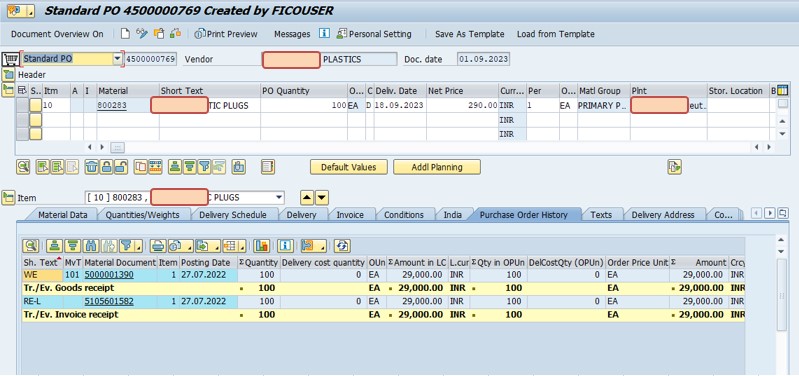Viewport: 799px width, 376px height.
Task: Open the Standard PO document type dropdown
Action: pos(117,59)
